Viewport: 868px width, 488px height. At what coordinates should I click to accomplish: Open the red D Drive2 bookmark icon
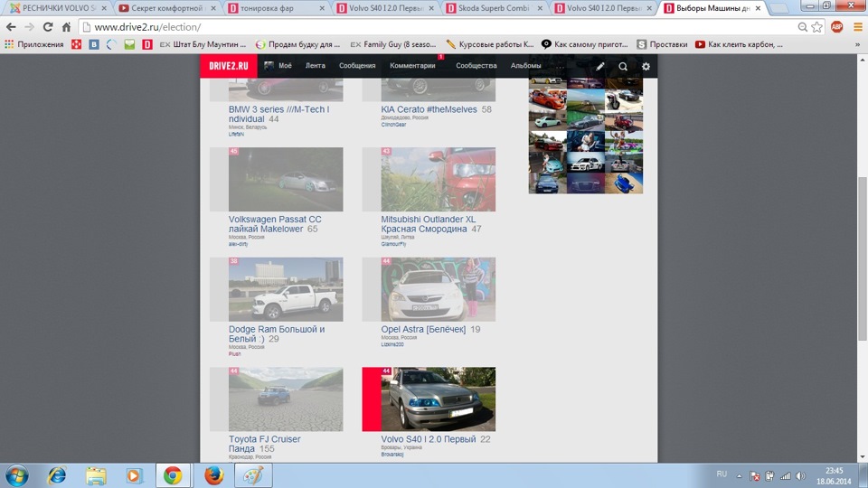(x=147, y=44)
